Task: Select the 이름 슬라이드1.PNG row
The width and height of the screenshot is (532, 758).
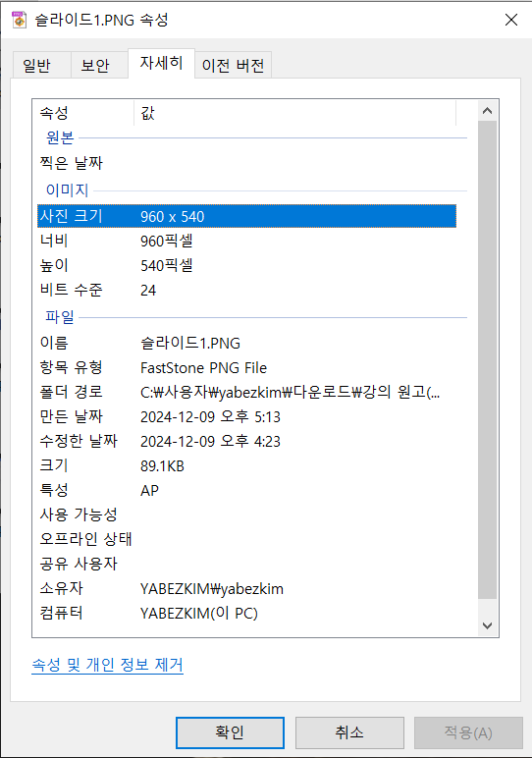Action: (247, 343)
